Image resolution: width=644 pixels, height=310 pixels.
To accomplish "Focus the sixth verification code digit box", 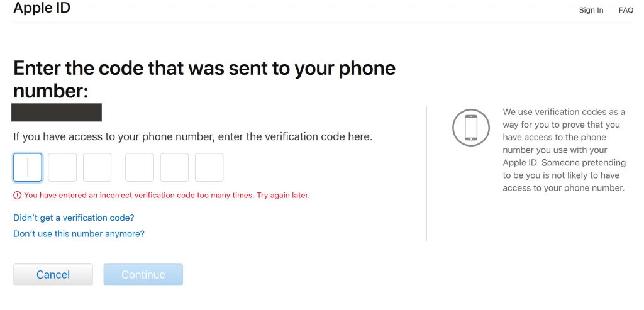I will point(209,167).
